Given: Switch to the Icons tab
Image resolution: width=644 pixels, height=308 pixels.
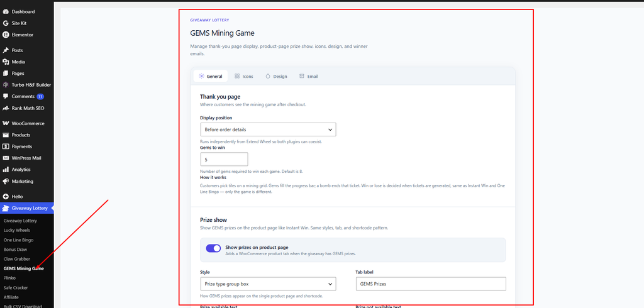Looking at the screenshot, I should 244,77.
